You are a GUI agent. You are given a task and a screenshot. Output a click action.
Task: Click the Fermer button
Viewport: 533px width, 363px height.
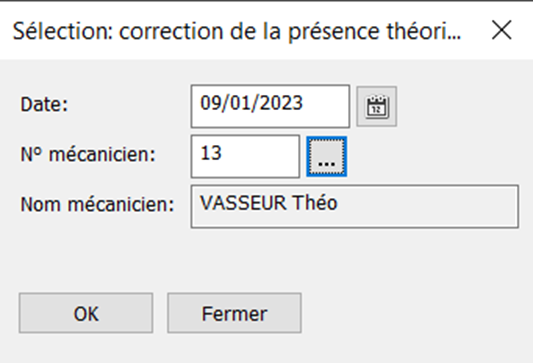click(234, 313)
